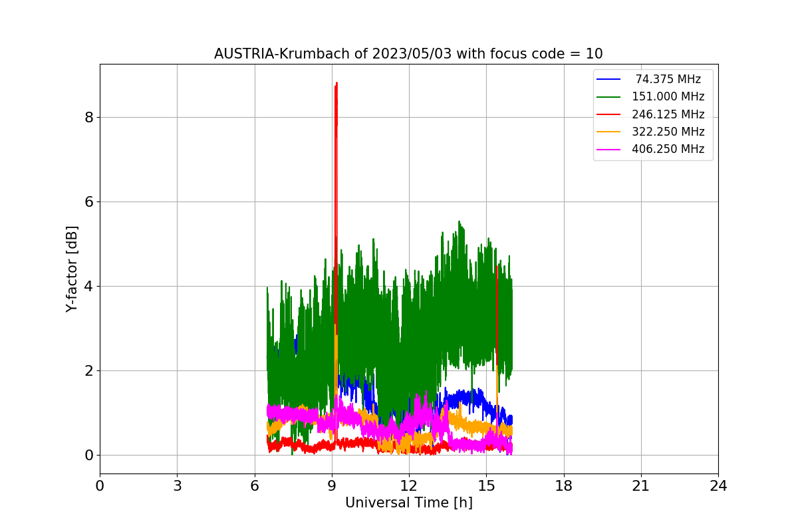Viewport: 798px width, 532px height.
Task: Click the magenta line swatch in the legend
Action: point(609,150)
